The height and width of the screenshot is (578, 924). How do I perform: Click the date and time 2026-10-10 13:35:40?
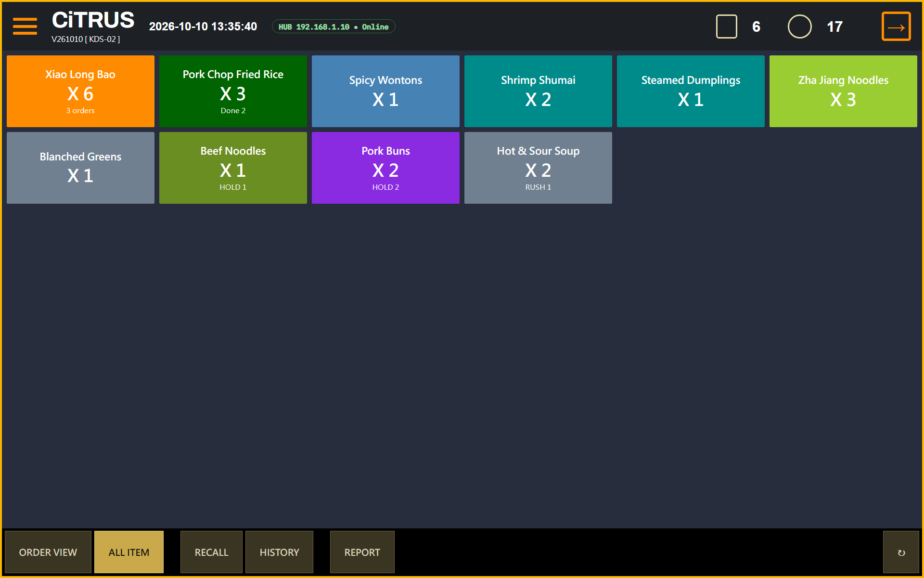coord(203,26)
